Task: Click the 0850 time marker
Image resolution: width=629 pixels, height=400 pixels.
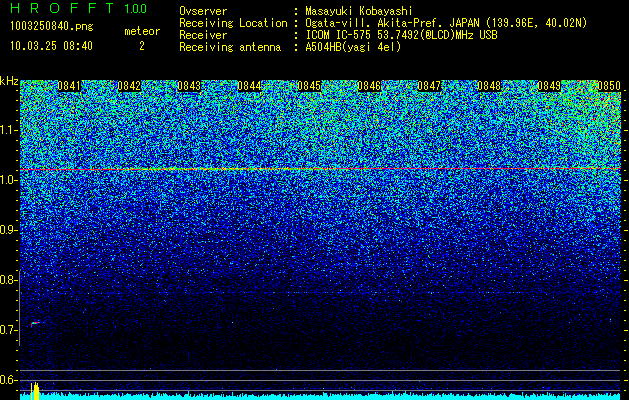Action: point(609,86)
